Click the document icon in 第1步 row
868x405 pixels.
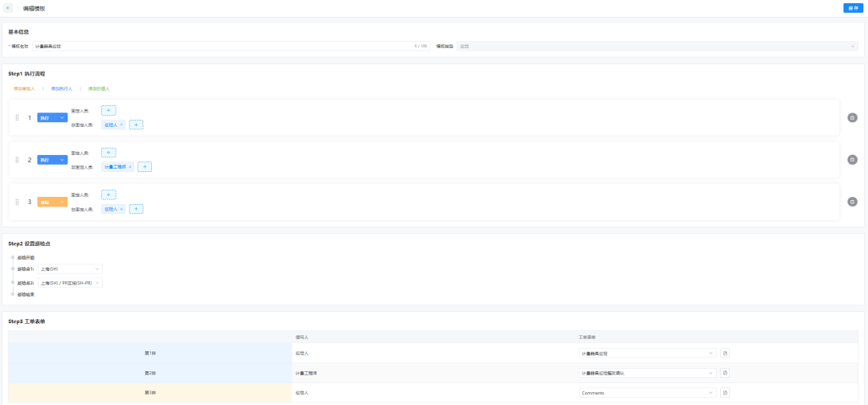(725, 353)
